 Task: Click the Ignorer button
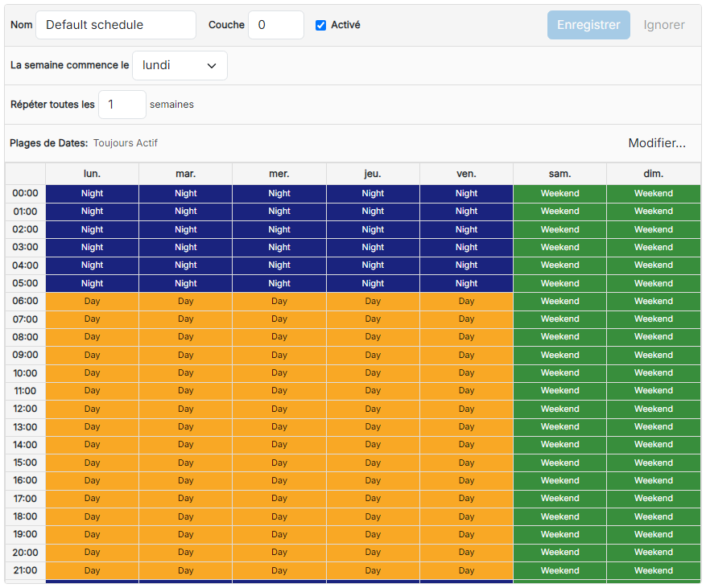coord(663,25)
